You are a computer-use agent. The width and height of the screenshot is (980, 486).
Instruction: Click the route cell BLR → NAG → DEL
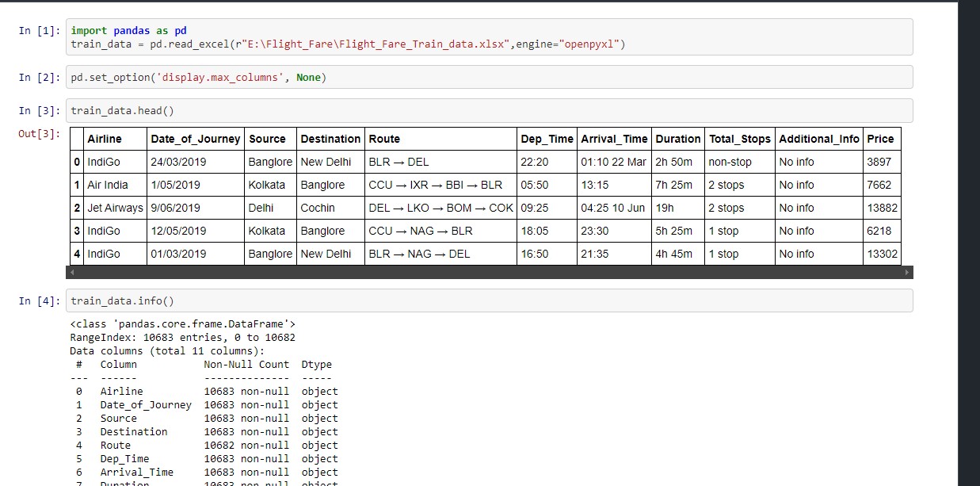click(441, 254)
